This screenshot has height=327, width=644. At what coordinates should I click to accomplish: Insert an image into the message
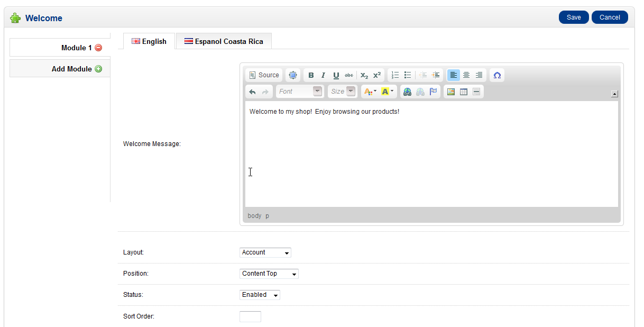tap(451, 92)
